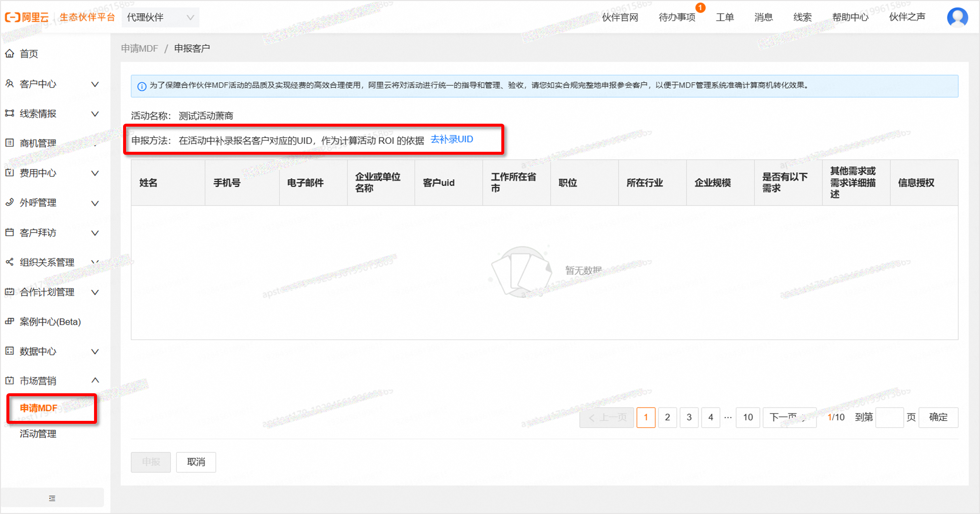Collapse the sidebar using the bottom icon
Screen dimensions: 980x514
click(52, 498)
